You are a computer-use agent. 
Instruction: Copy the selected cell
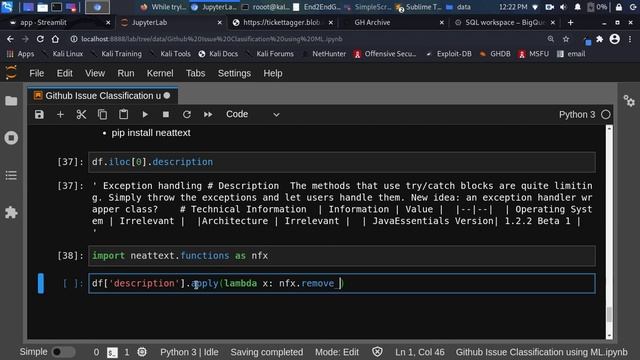[x=102, y=115]
